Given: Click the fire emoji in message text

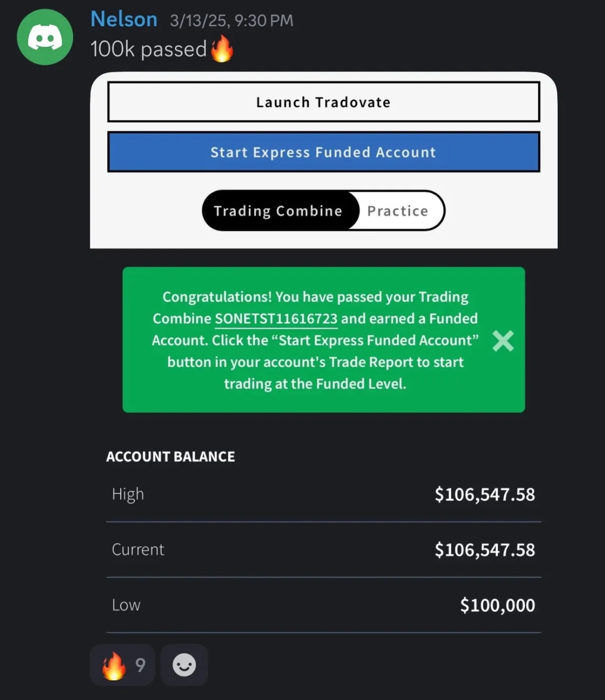Looking at the screenshot, I should (x=222, y=49).
